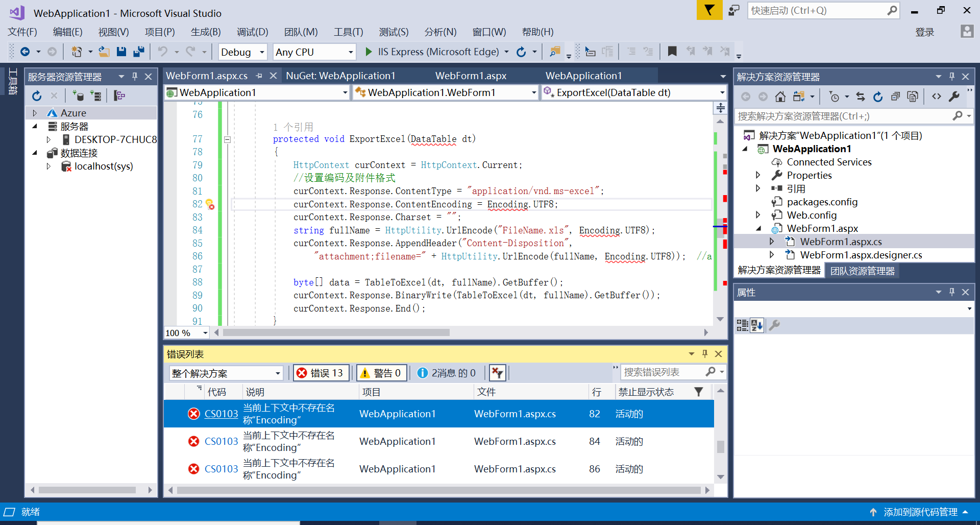
Task: Start debugging with IIS Express (Microsoft Edge)
Action: coord(369,52)
